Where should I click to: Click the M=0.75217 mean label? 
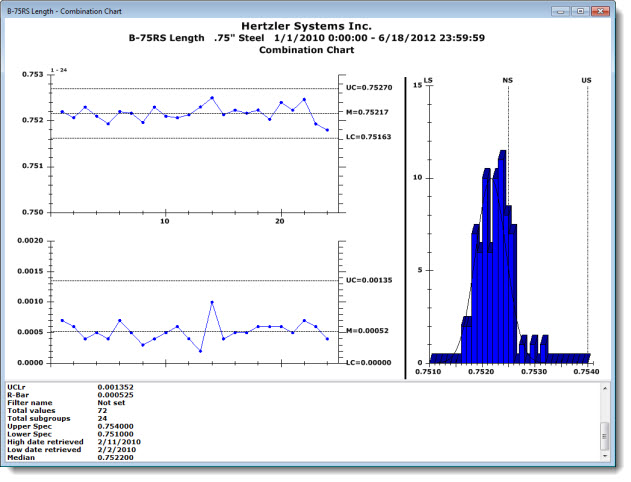[x=368, y=113]
